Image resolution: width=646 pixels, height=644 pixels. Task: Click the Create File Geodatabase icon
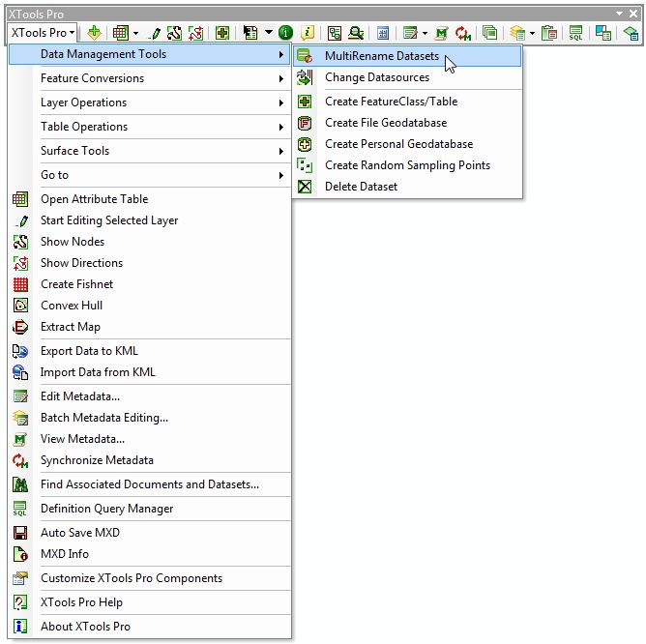click(305, 123)
